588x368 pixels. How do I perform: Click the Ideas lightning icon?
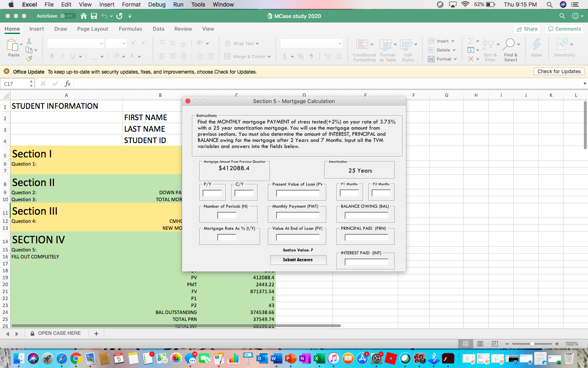point(537,44)
